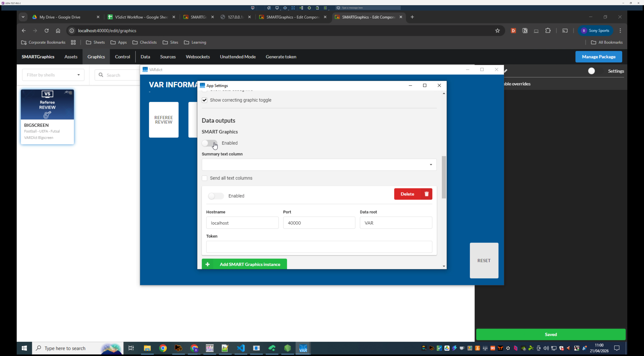Click the browser reload icon
The height and width of the screenshot is (356, 644).
[x=46, y=31]
